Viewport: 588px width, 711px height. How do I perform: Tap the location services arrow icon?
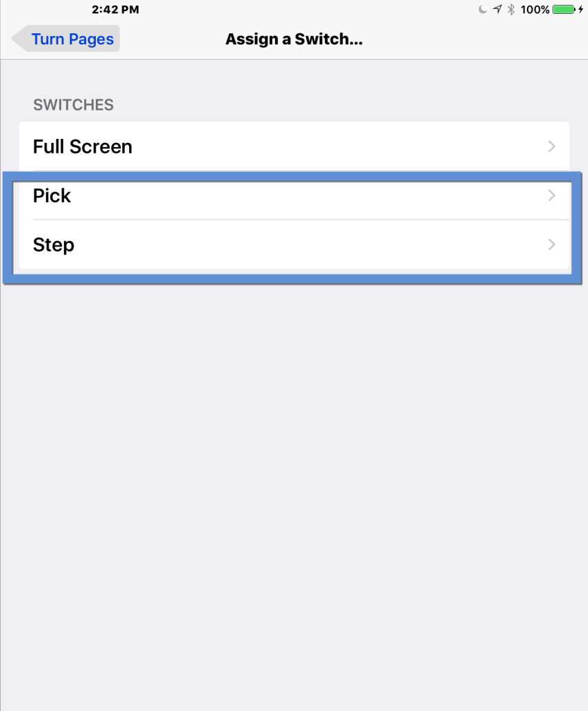(498, 9)
